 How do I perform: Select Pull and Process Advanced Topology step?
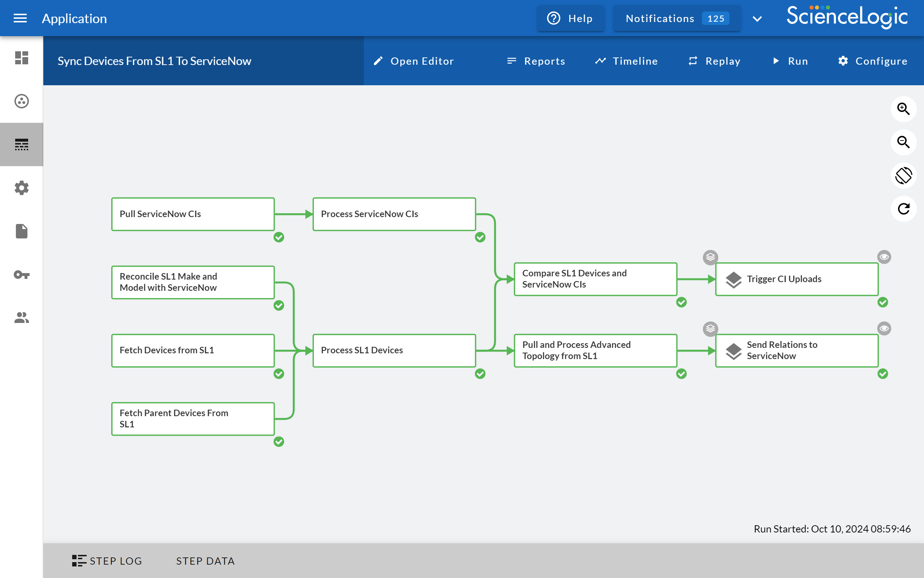(595, 350)
